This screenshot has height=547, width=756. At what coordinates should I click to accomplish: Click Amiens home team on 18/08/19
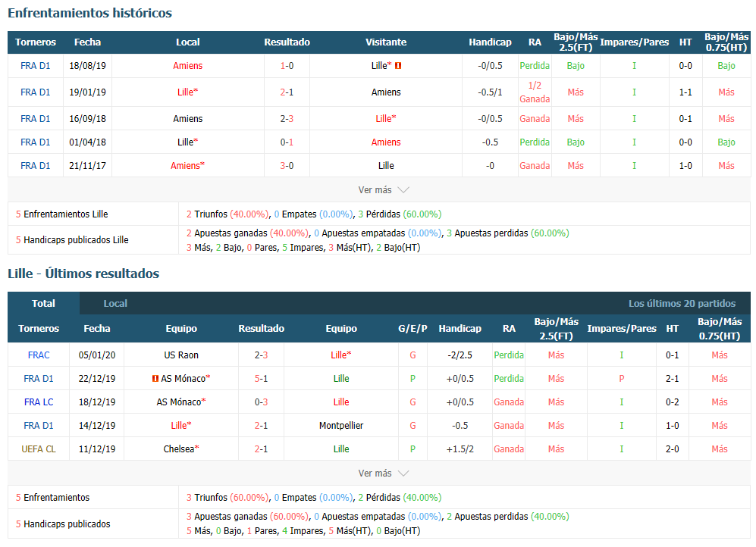[x=187, y=65]
